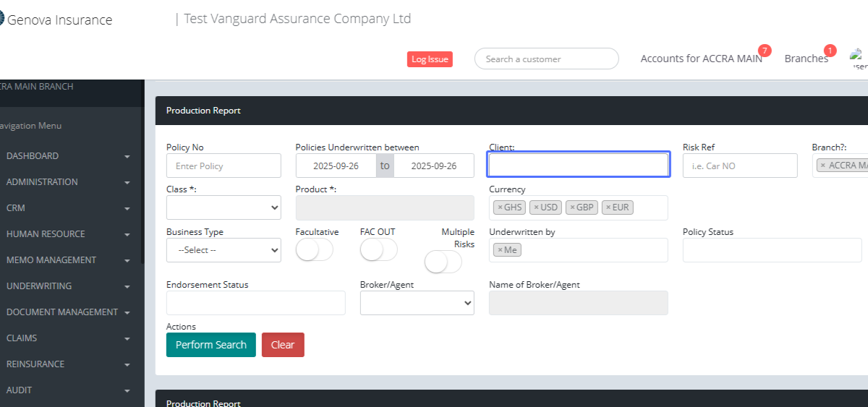The height and width of the screenshot is (407, 868).
Task: Click the Log Issue button
Action: [x=430, y=59]
